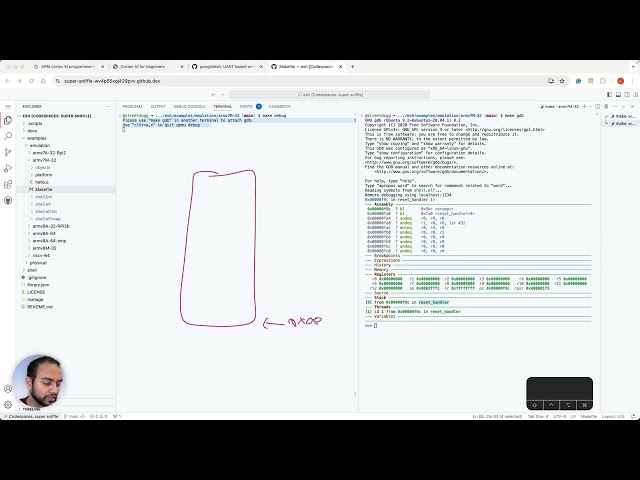Switch to the Comments panel tab
Viewport: 640px width, 480px height.
[x=280, y=107]
